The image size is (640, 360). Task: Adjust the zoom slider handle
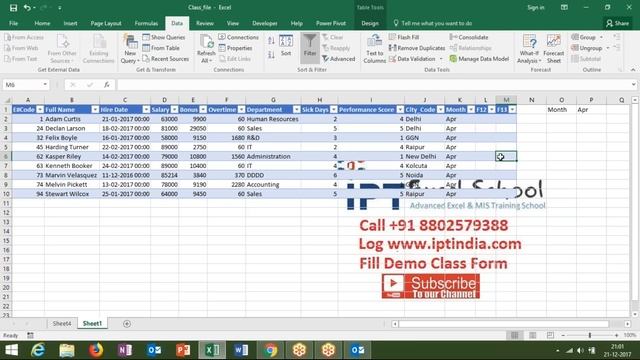point(589,335)
